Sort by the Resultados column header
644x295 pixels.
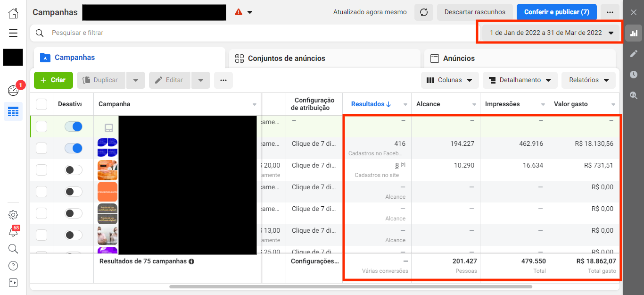click(x=371, y=104)
